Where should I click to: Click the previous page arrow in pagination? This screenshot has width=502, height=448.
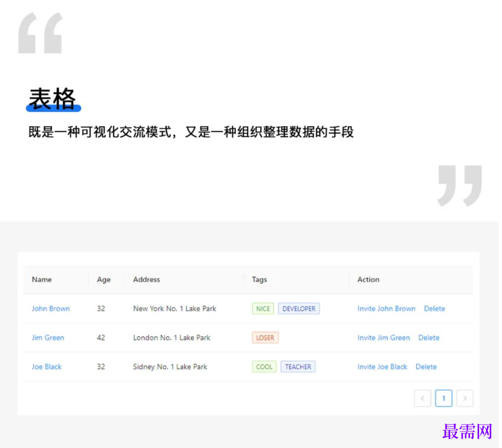[422, 398]
